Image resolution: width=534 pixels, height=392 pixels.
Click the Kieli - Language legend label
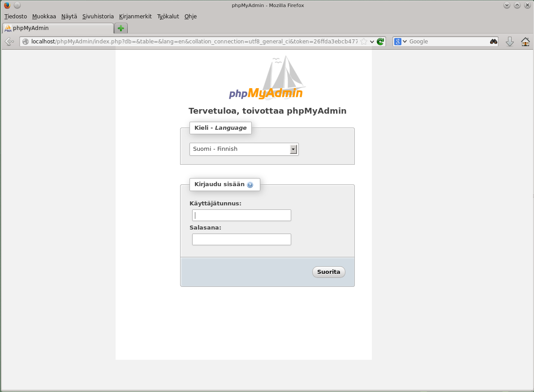[220, 128]
